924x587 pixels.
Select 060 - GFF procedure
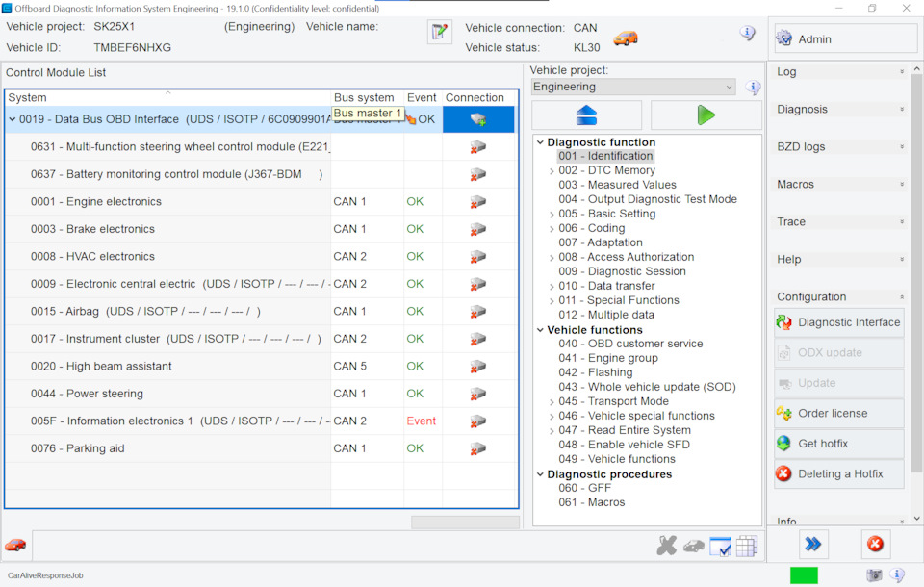tap(584, 488)
